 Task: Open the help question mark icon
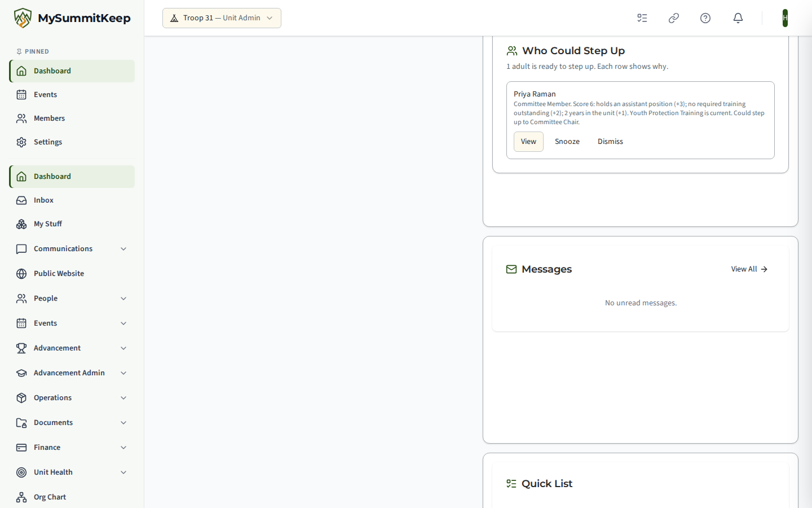click(705, 18)
